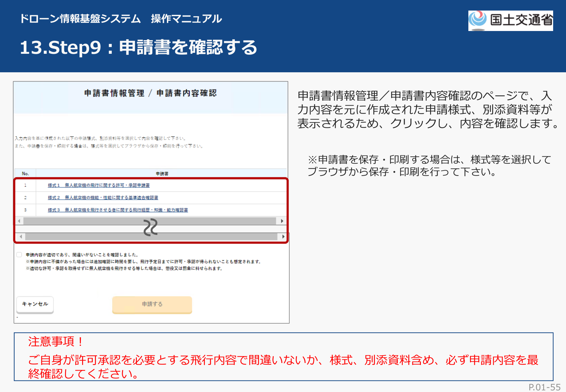566x392 pixels.
Task: Open 様式3 飛行経歴・知識・能力確認書 link
Action: click(118, 210)
